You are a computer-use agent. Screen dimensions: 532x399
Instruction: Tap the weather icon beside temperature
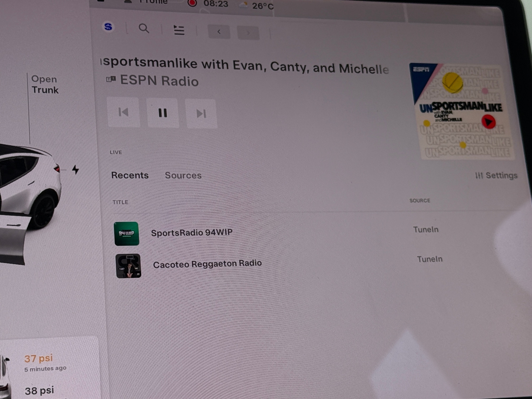244,5
